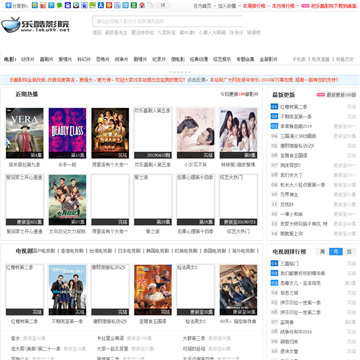Select the 周 ranking tab
360x360 pixels.
[322, 252]
